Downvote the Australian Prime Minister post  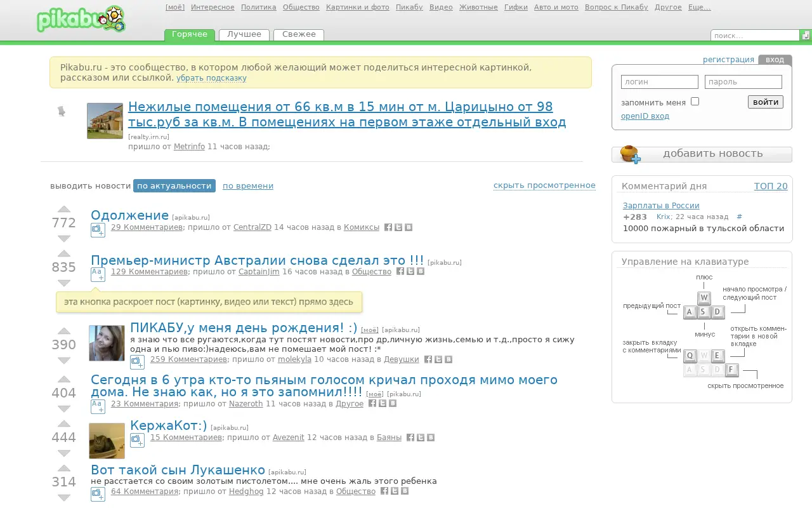coord(64,283)
